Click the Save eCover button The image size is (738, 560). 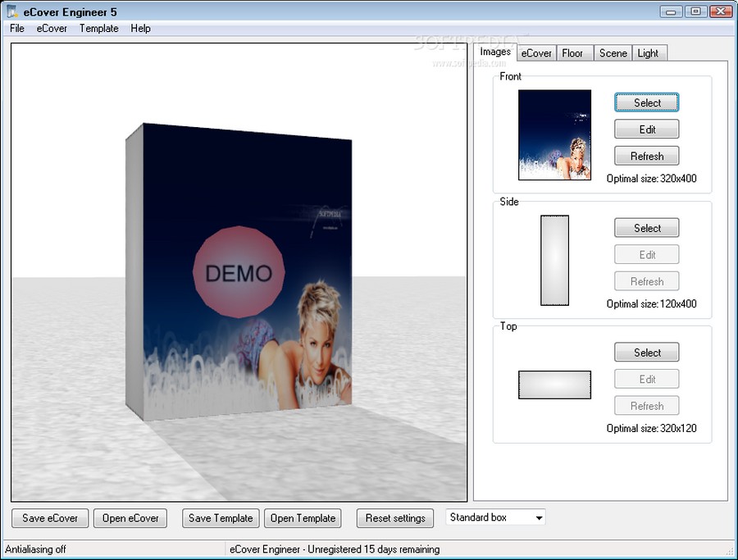coord(50,518)
